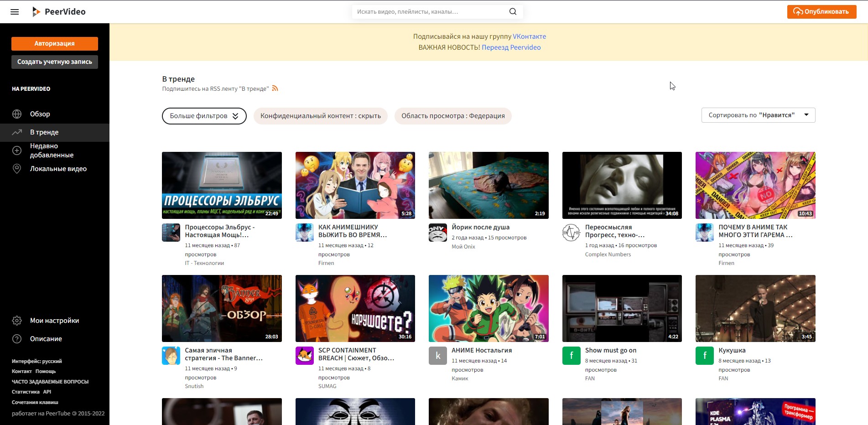Image resolution: width=868 pixels, height=425 pixels.
Task: Open 'Локальные видео' in the sidebar
Action: coord(58,169)
